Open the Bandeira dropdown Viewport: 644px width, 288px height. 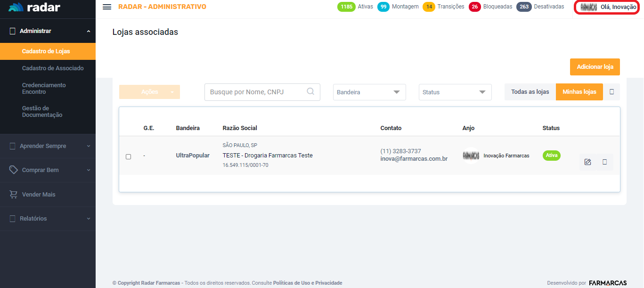(369, 92)
